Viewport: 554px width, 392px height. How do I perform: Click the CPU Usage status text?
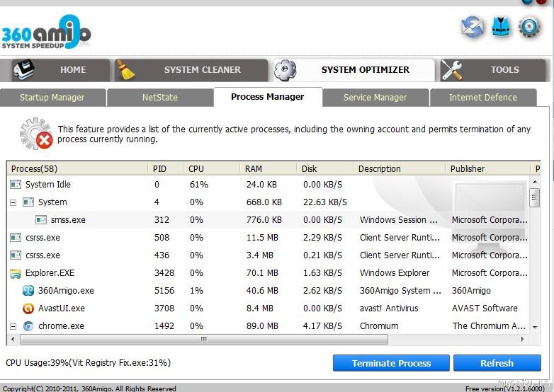click(x=89, y=363)
